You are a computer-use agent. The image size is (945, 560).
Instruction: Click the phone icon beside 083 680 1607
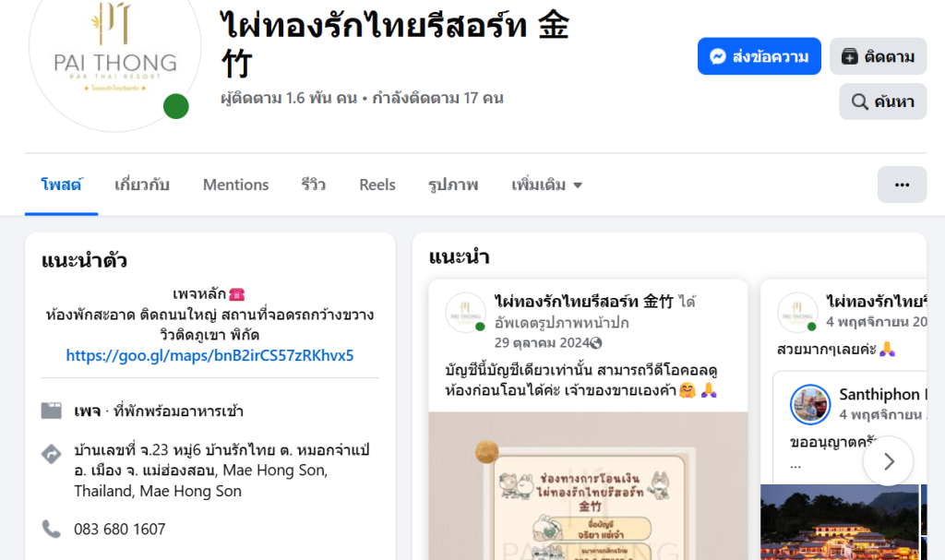pos(52,529)
